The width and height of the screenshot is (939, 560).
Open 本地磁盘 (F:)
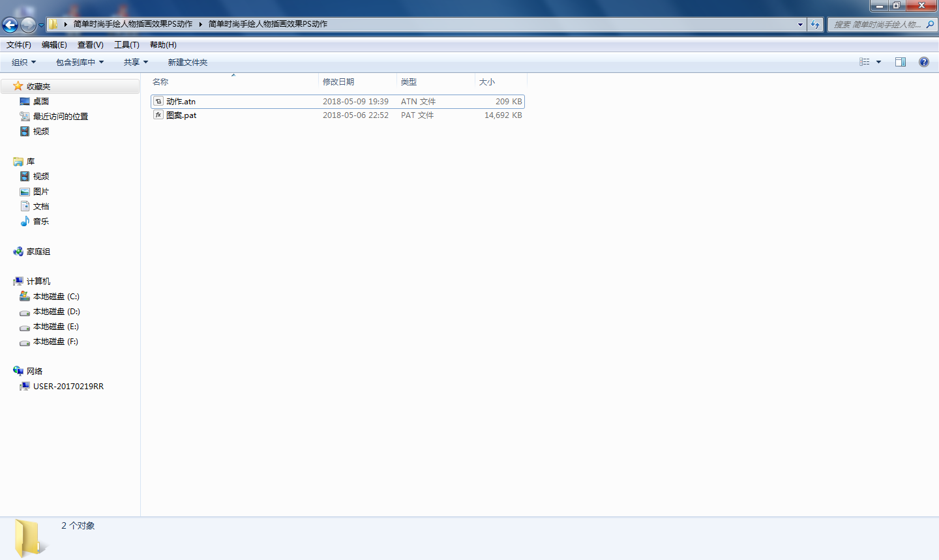click(55, 341)
